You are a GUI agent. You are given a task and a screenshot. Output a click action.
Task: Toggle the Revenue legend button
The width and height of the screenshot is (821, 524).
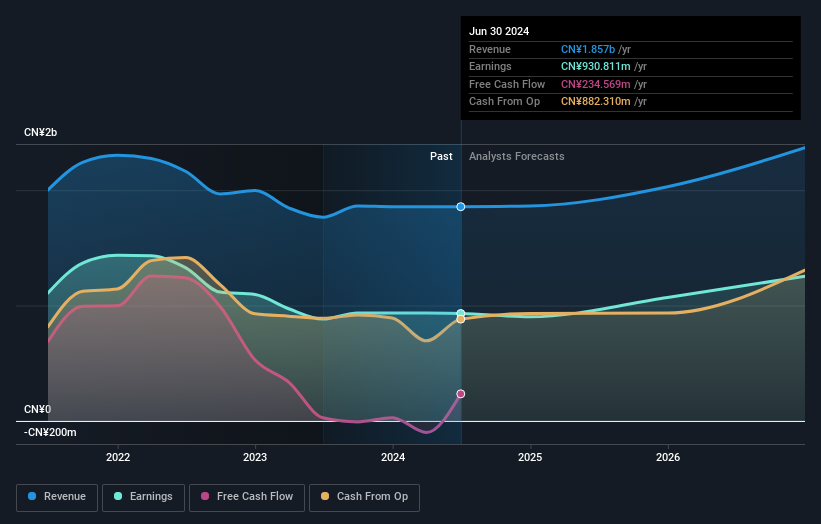[57, 497]
